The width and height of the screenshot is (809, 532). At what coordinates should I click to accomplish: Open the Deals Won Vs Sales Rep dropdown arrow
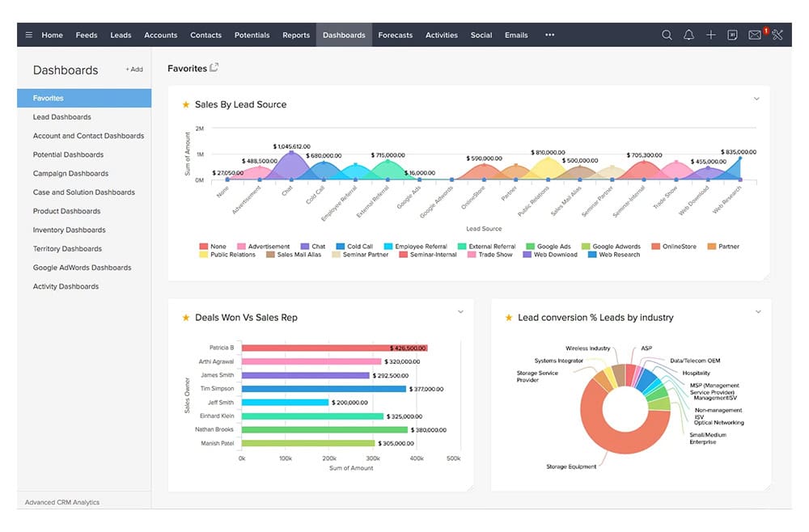pyautogui.click(x=460, y=311)
